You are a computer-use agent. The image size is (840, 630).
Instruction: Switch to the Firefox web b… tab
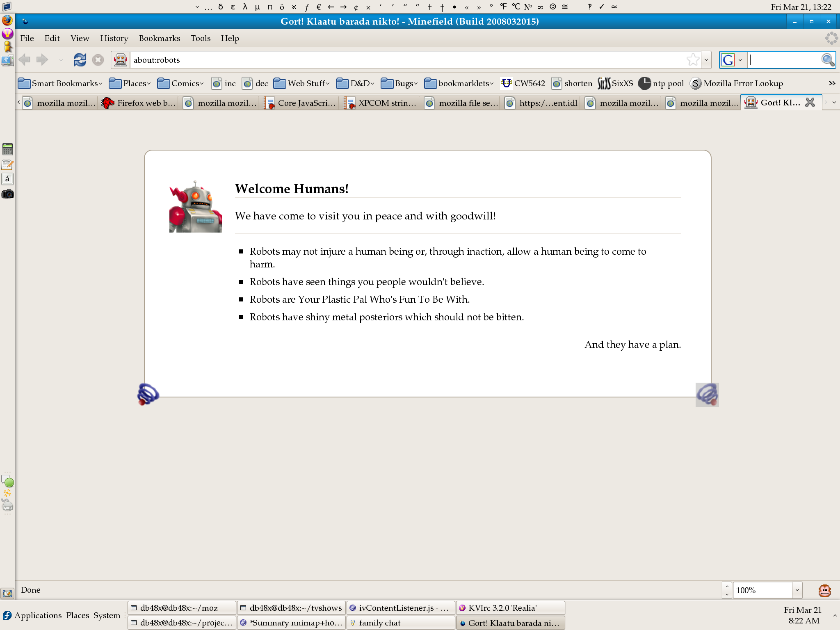point(139,103)
